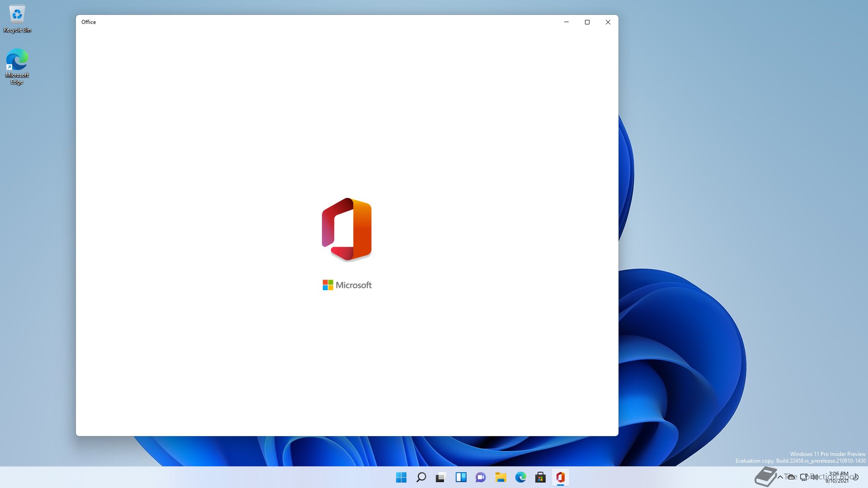Open the volume speaker tray icon

[x=815, y=477]
